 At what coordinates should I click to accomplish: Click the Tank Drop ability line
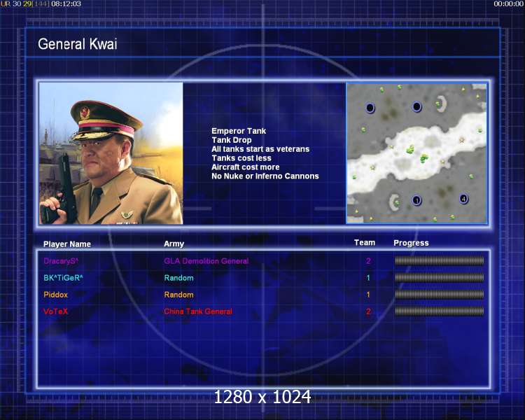(232, 140)
